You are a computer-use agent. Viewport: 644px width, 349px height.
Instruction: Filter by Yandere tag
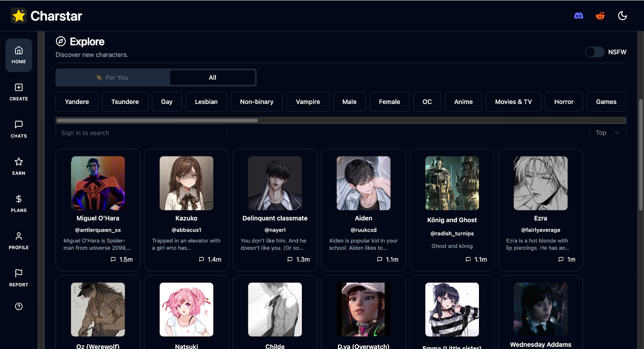[77, 102]
